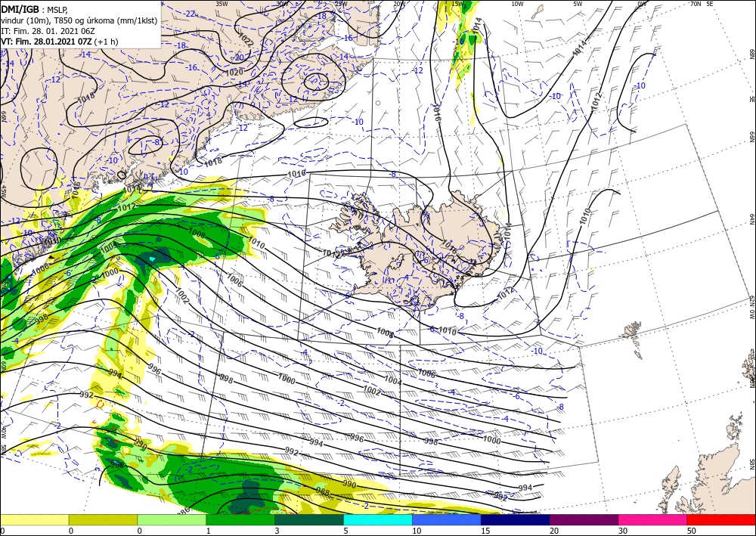Click the legend value 30

(623, 531)
